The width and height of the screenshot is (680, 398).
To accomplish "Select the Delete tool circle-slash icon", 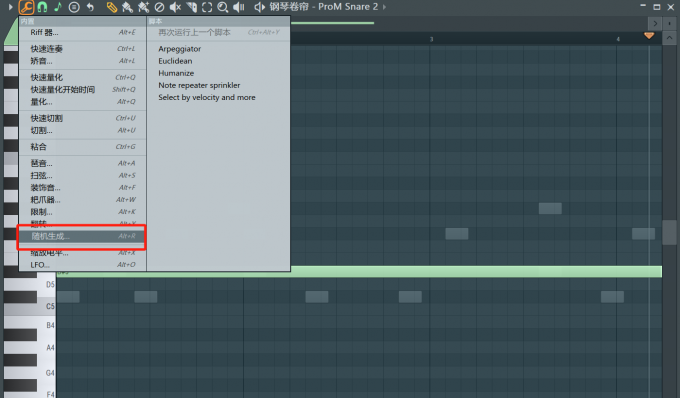I will tap(159, 7).
